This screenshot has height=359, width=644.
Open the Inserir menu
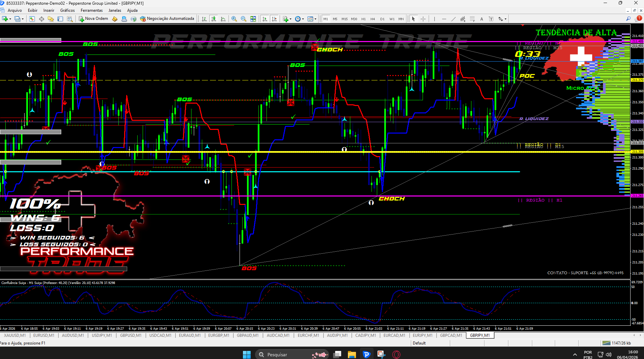tap(48, 10)
